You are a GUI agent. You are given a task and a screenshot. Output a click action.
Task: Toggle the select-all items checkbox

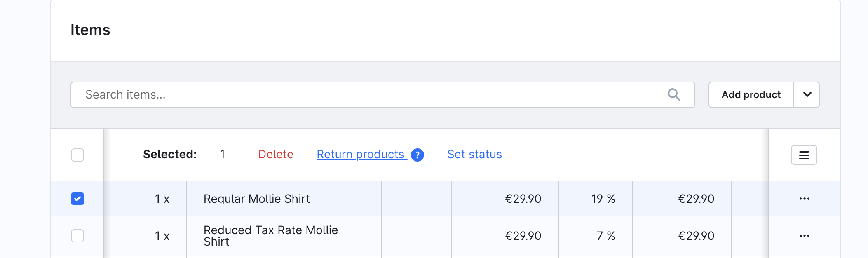77,155
